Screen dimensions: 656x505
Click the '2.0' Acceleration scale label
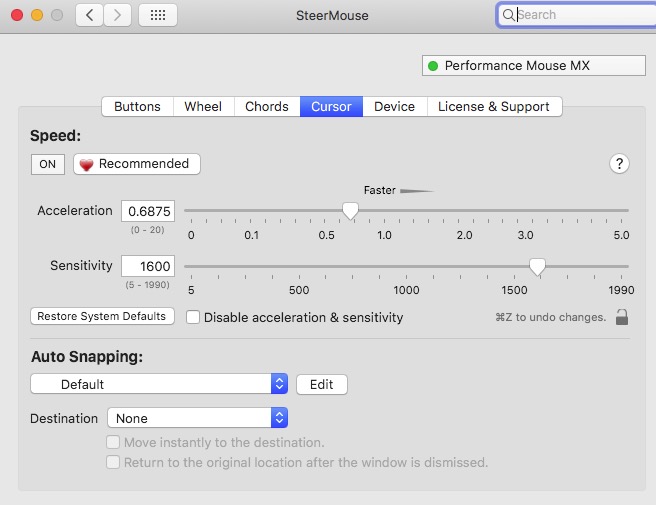pyautogui.click(x=464, y=235)
